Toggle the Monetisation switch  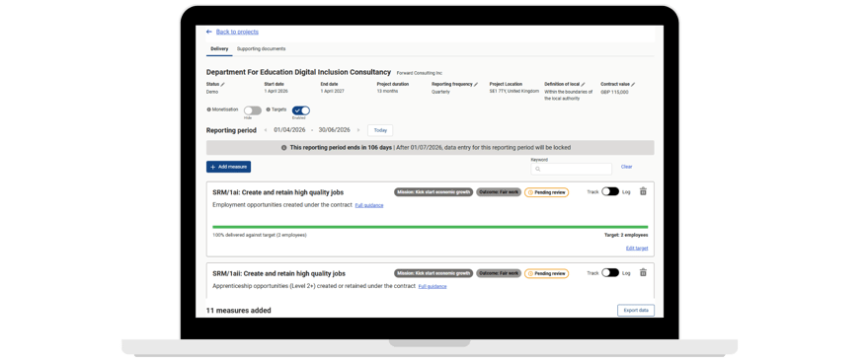pyautogui.click(x=253, y=110)
